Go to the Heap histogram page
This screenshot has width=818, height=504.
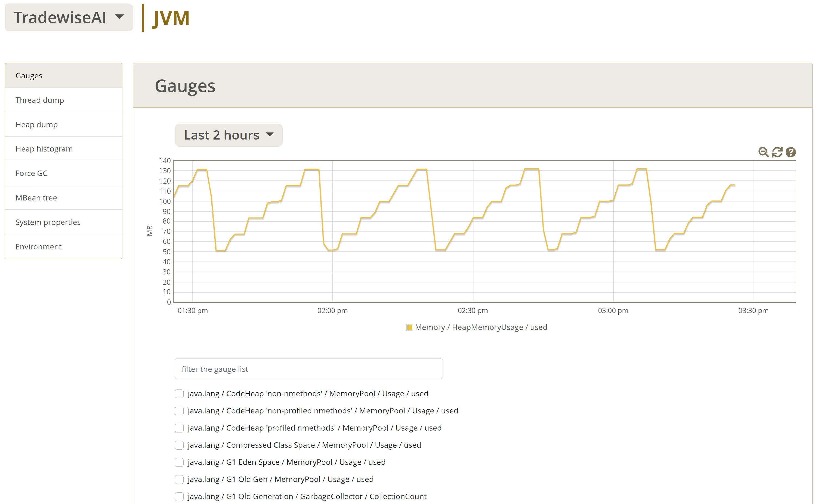point(44,149)
